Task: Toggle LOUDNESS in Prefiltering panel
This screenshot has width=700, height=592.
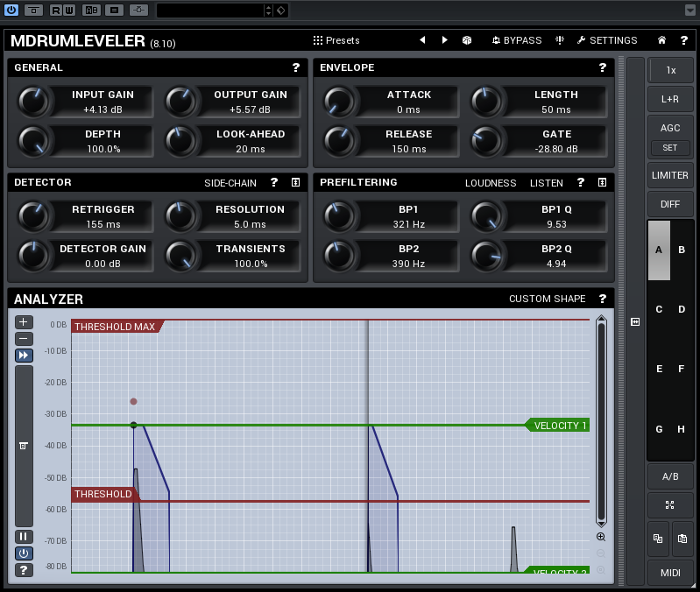Action: coord(491,183)
